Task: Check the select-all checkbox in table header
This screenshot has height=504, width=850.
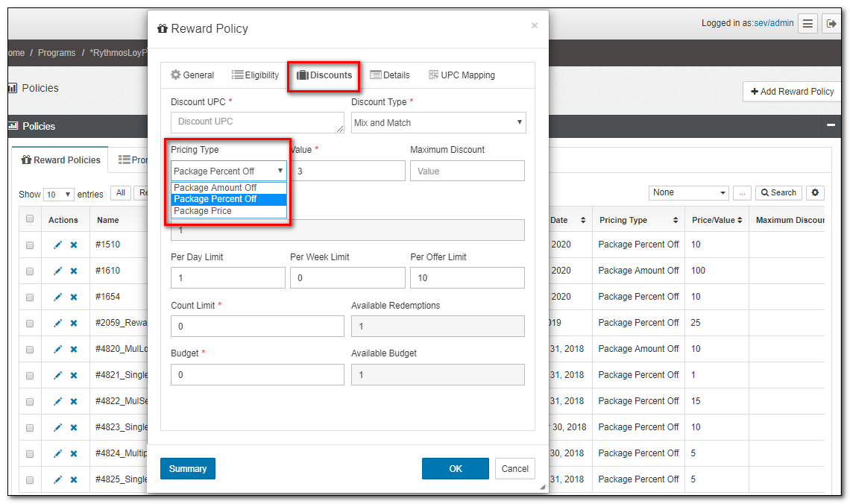Action: click(x=30, y=219)
